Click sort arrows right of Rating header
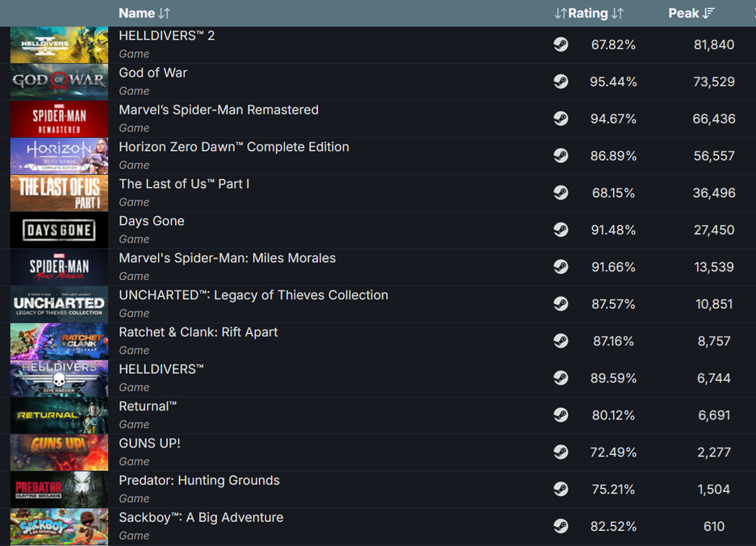 [x=617, y=14]
